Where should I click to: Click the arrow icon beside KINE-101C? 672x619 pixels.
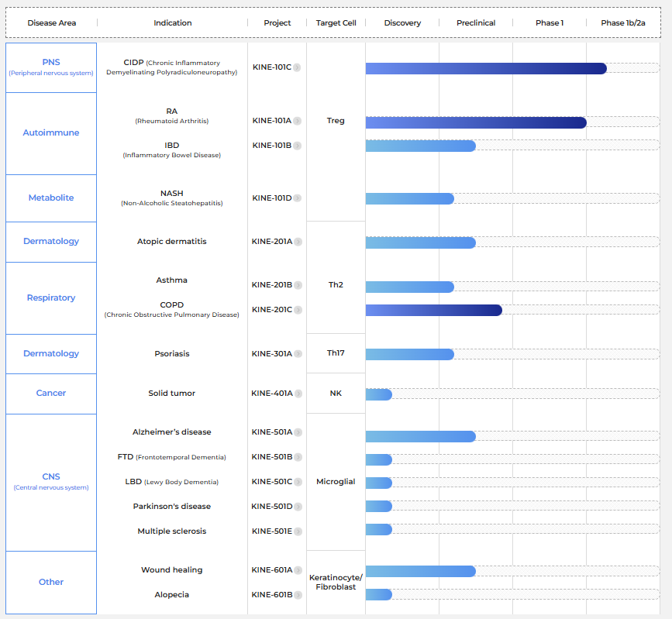298,67
